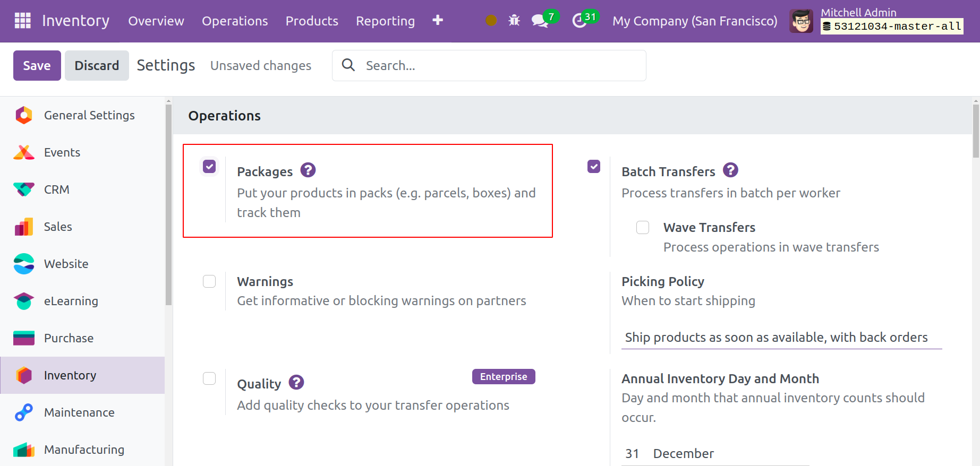Click the help icon next to Packages
The width and height of the screenshot is (980, 466).
click(308, 170)
